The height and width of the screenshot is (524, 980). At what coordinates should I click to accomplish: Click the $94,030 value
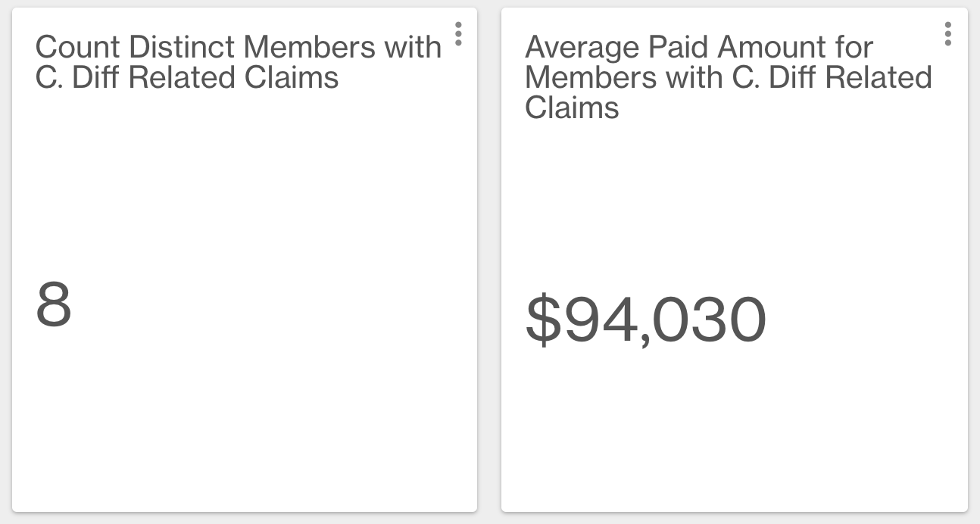click(x=646, y=320)
